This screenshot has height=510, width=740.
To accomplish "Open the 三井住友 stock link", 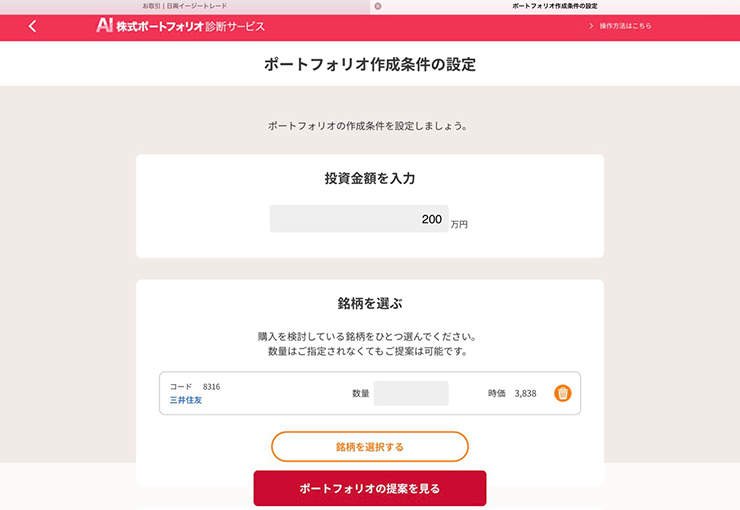I will click(x=186, y=400).
